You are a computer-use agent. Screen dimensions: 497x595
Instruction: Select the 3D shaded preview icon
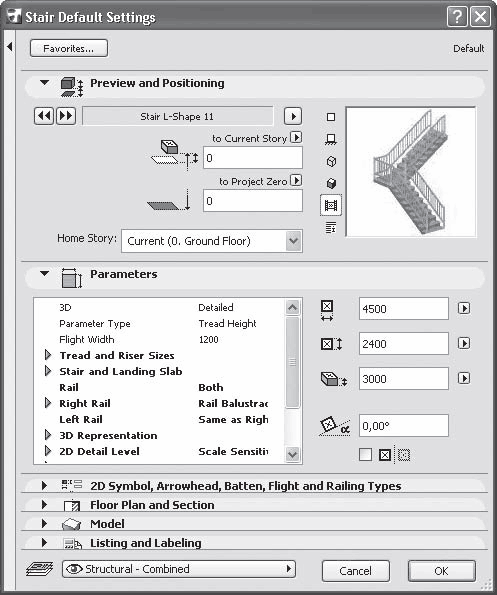(x=331, y=184)
